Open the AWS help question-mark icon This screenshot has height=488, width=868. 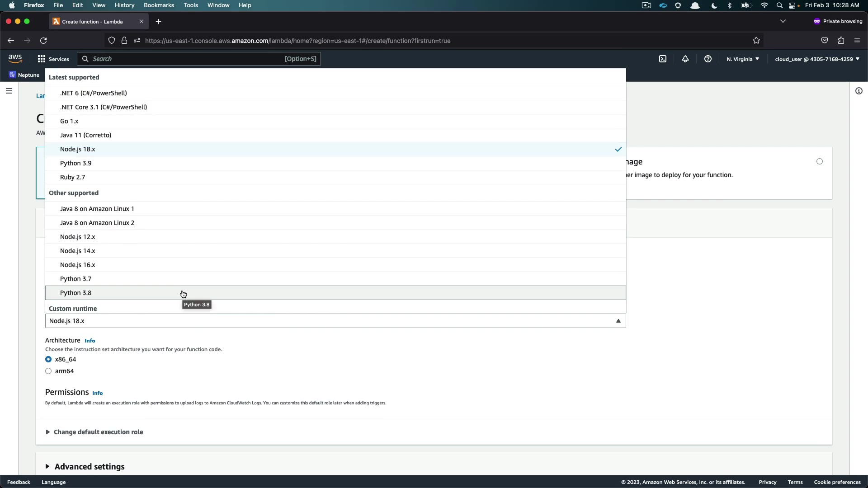coord(708,59)
